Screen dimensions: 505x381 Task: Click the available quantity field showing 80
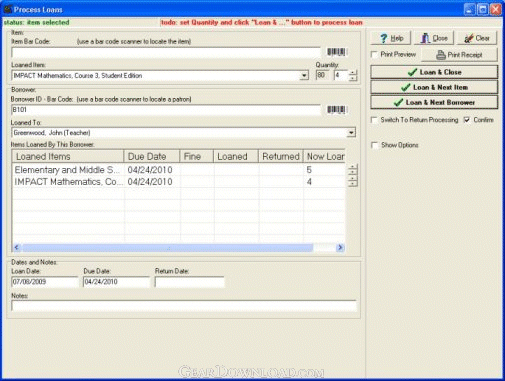click(x=322, y=76)
